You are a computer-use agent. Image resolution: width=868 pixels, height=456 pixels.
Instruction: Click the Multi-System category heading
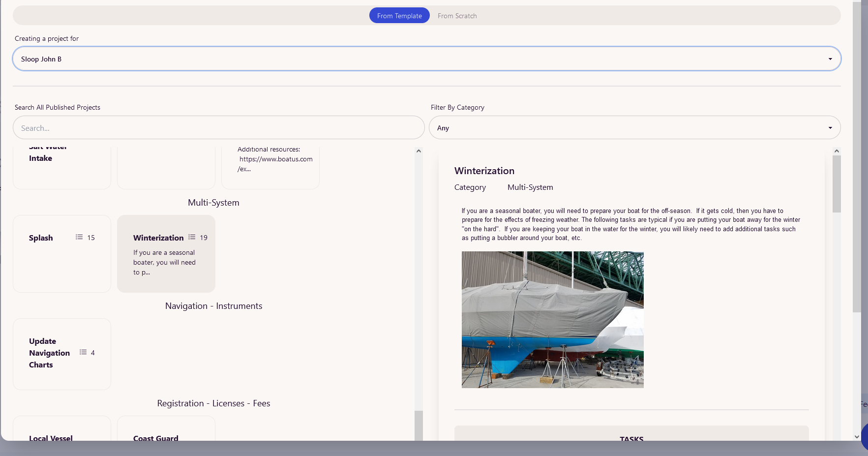213,203
